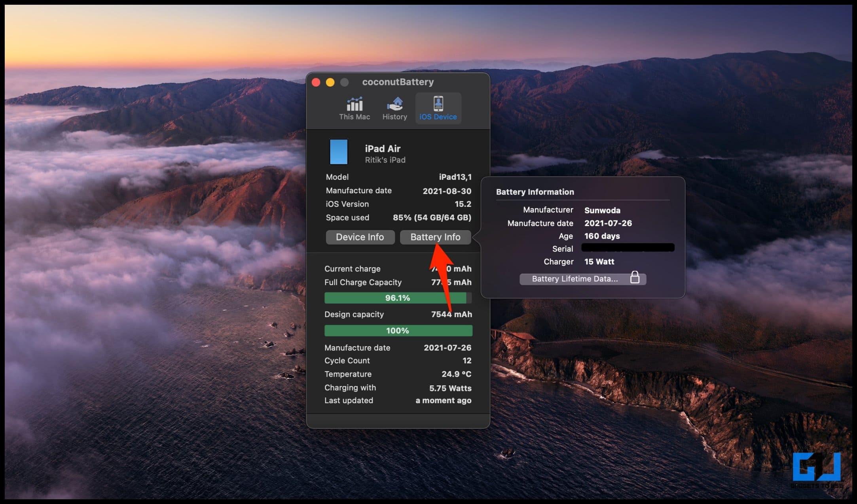
Task: Select the 2021-08-30 manufacture date value
Action: [447, 191]
